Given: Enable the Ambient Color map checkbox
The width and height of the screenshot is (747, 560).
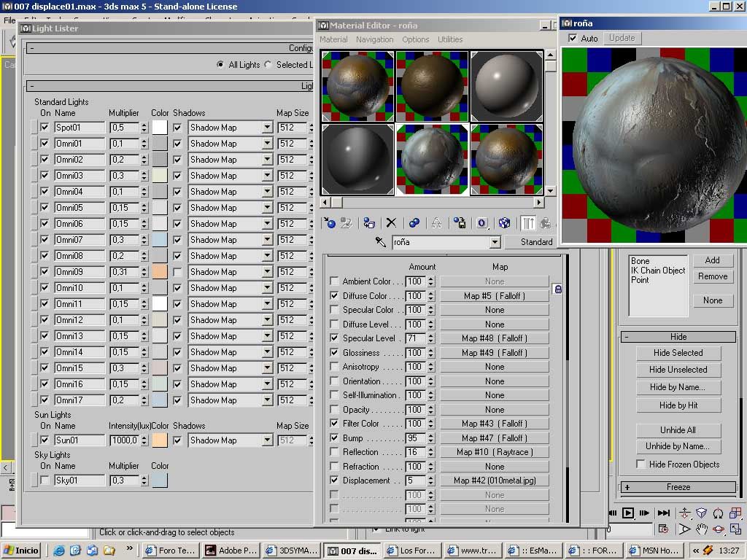Looking at the screenshot, I should click(x=335, y=281).
